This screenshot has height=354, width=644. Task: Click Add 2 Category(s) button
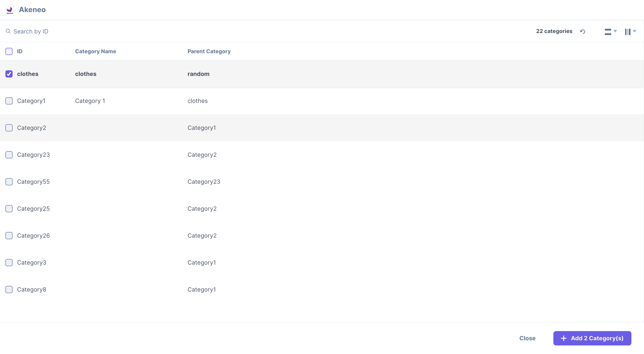592,338
